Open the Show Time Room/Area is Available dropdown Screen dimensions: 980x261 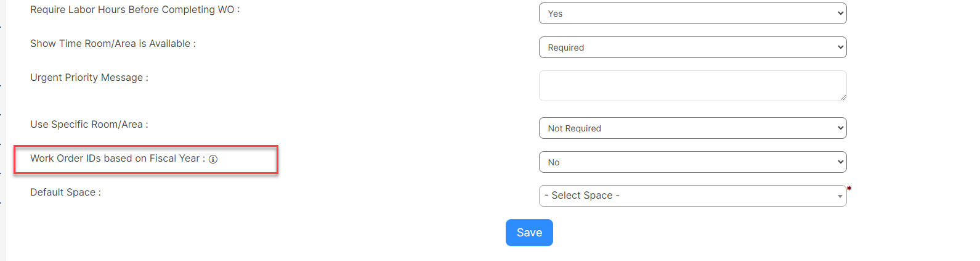[692, 48]
